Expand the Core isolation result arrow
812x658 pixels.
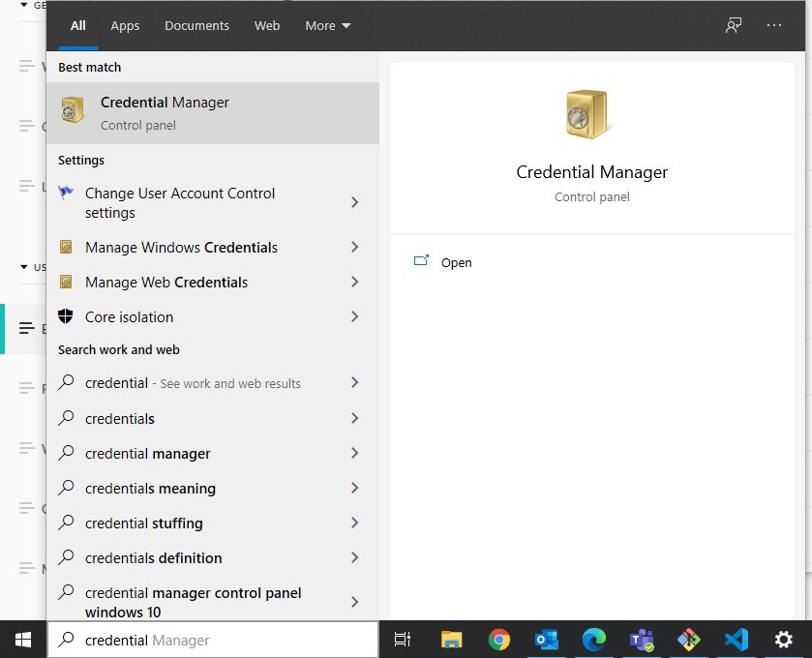355,317
